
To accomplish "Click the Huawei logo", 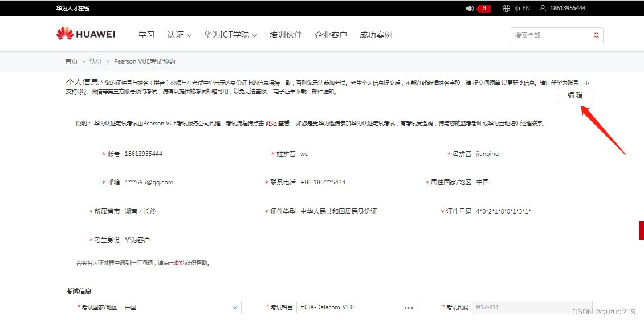I will (x=85, y=34).
